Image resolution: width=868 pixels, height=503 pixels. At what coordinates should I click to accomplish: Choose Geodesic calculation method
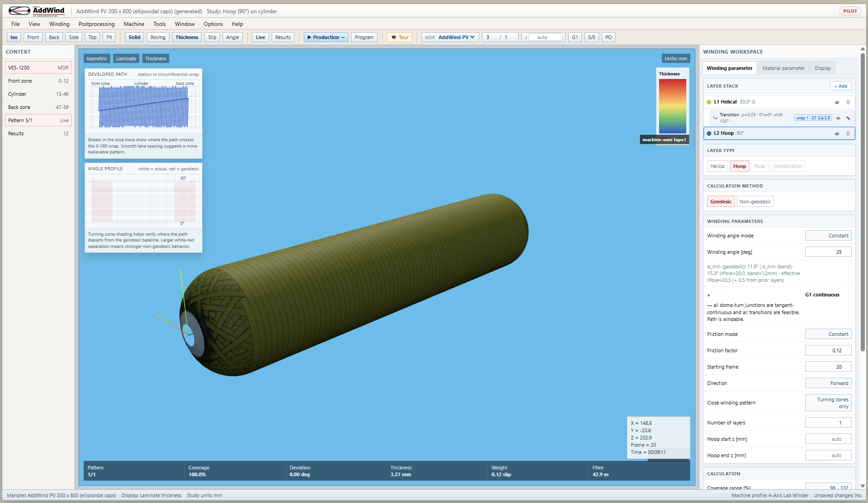721,202
